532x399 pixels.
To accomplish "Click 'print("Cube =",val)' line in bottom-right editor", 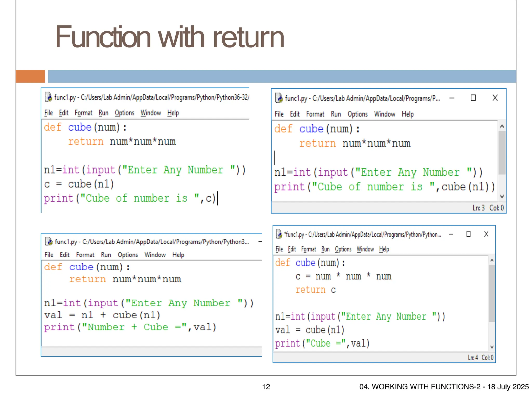I will (x=322, y=343).
